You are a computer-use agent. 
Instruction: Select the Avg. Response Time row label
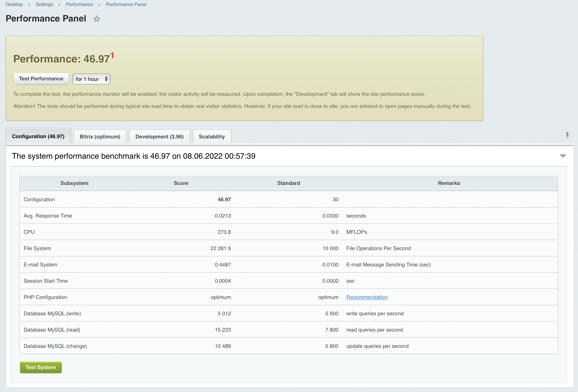[x=48, y=216]
